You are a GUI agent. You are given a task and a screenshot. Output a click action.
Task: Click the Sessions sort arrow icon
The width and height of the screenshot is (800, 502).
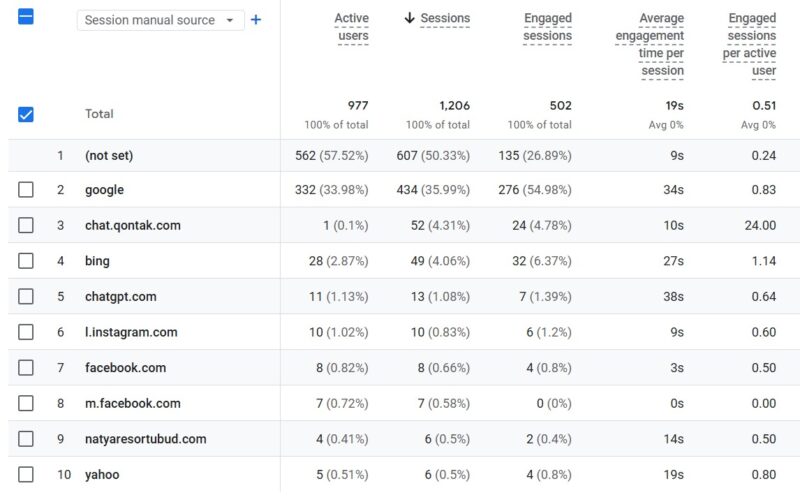point(409,18)
